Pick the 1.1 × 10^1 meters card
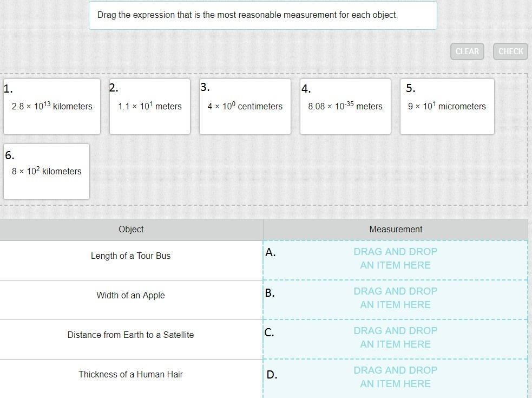Viewport: 532px width, 398px height. tap(150, 107)
